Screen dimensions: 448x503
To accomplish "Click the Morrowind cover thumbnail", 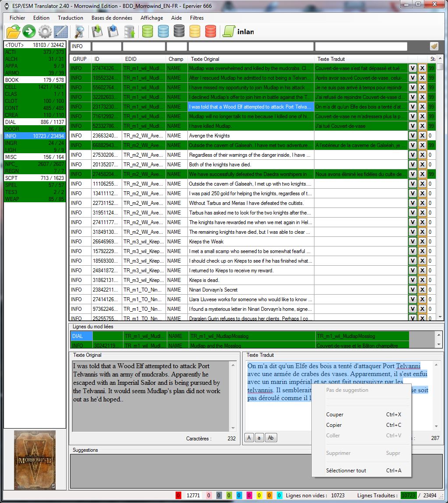I will [35, 460].
